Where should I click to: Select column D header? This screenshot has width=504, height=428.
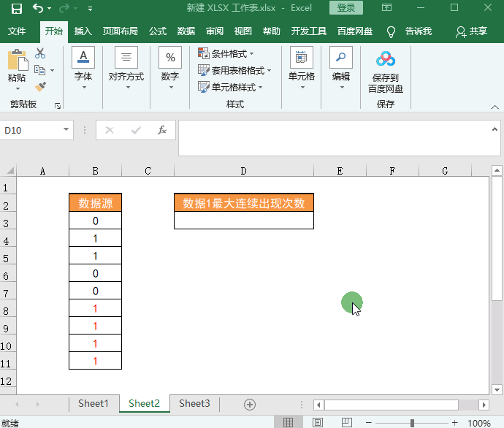coord(244,171)
